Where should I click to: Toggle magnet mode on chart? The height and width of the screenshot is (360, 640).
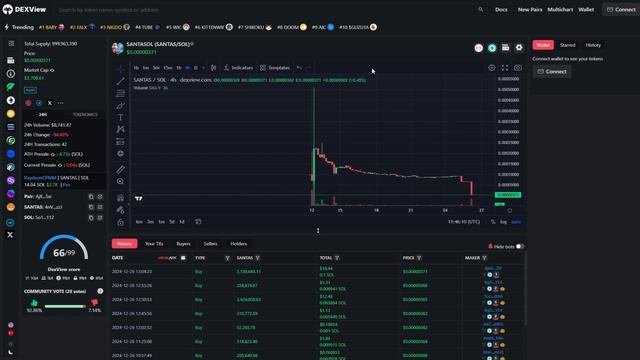(120, 198)
